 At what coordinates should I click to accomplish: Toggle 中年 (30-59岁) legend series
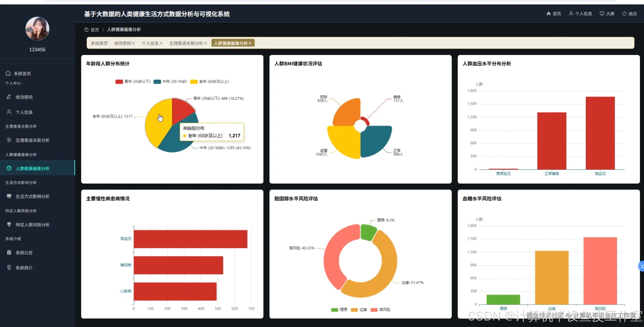point(175,81)
